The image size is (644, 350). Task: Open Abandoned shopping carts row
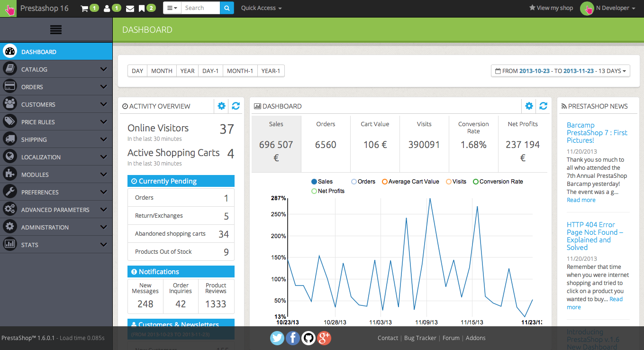click(181, 234)
